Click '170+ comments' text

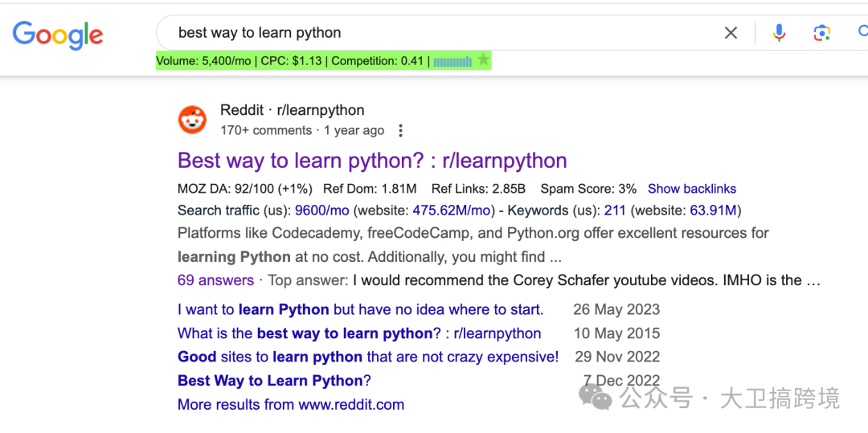[x=266, y=130]
